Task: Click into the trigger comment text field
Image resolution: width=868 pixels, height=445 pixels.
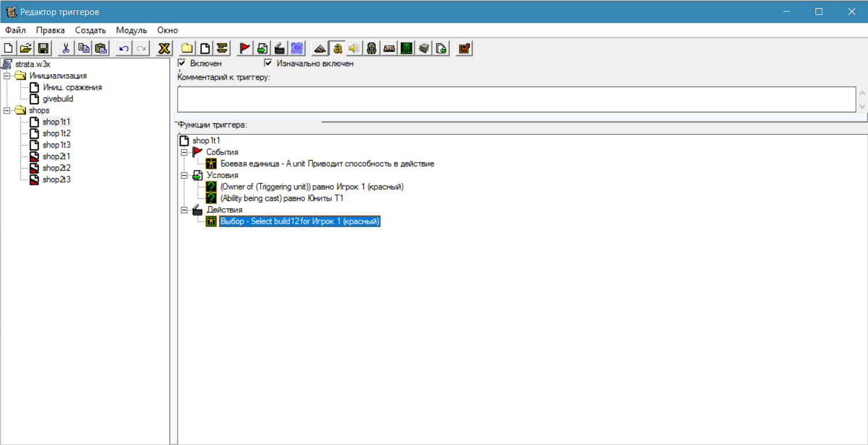Action: coord(516,99)
